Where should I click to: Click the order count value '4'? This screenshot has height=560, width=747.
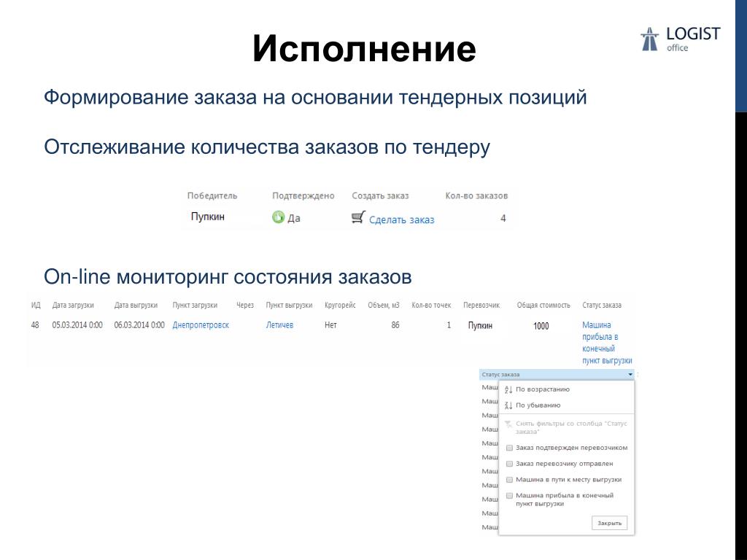pos(503,218)
